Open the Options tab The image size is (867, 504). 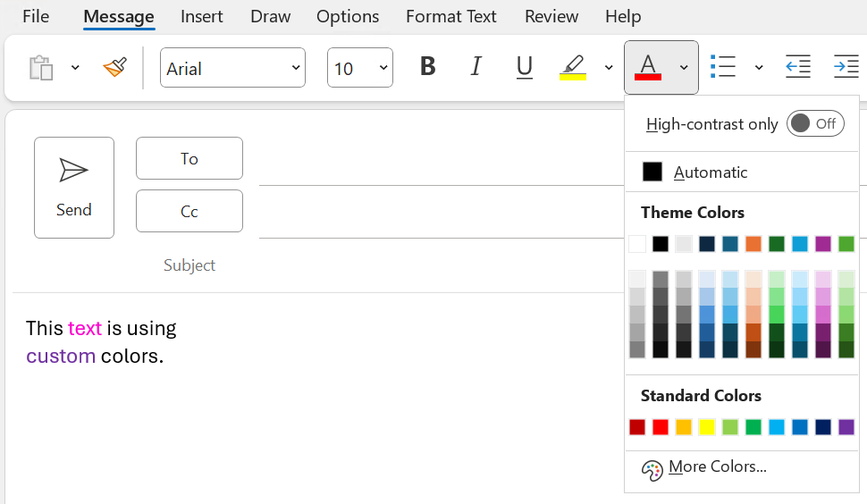coord(348,17)
